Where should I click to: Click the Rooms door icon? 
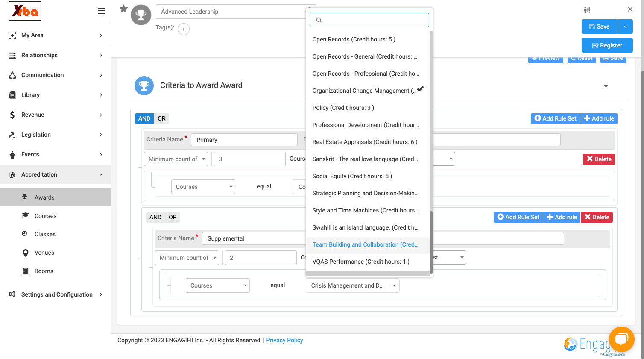(x=26, y=271)
